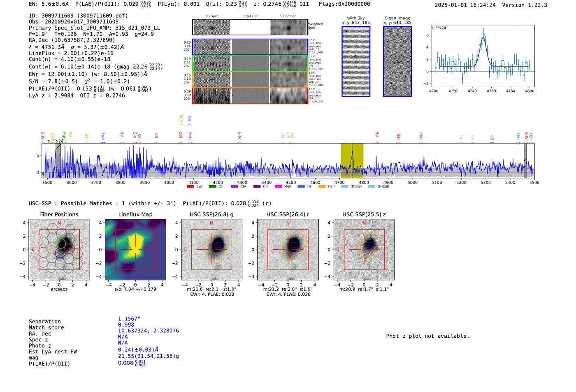Open the Lineflux Map panel

click(135, 250)
